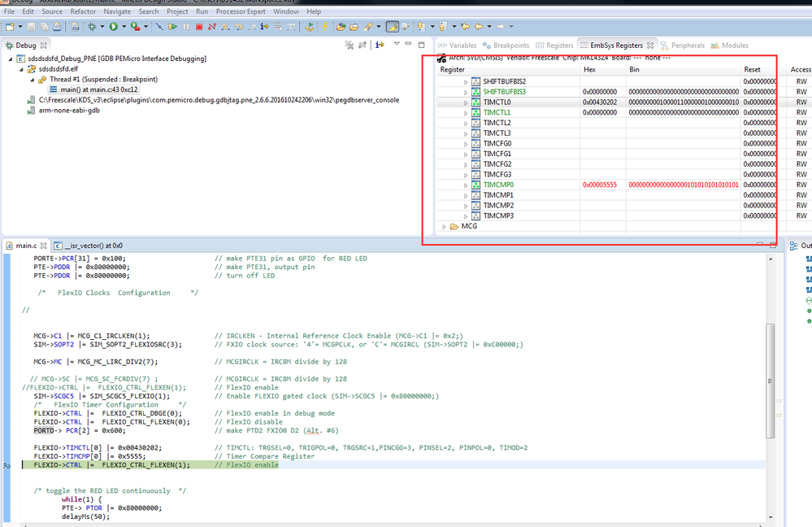Screen dimensions: 812x527
Task: Open the Processor Expert menu
Action: point(241,12)
